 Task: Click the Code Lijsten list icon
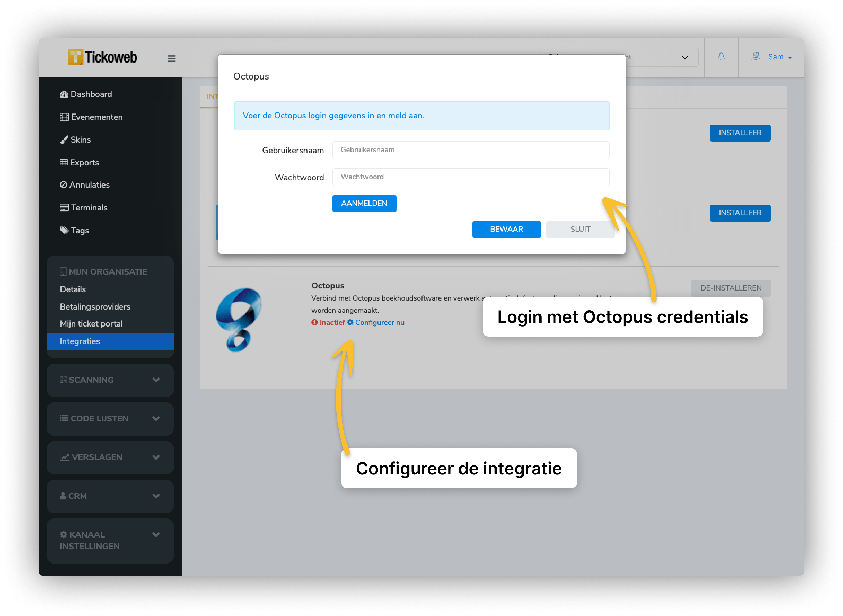pos(64,418)
